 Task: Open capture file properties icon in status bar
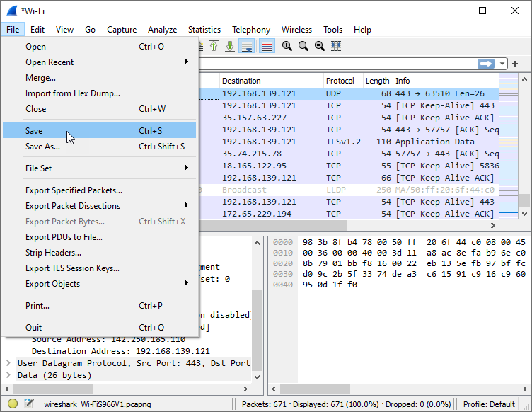[28, 404]
